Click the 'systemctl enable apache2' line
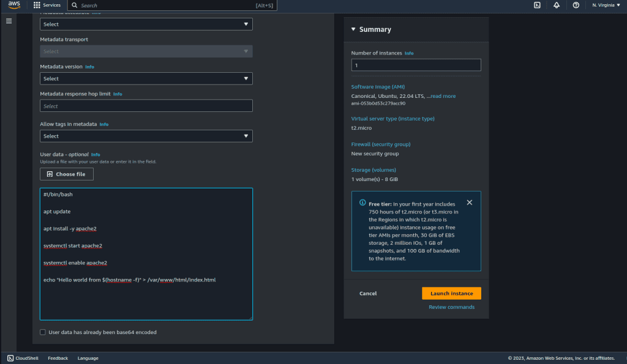Image resolution: width=627 pixels, height=364 pixels. coord(75,263)
